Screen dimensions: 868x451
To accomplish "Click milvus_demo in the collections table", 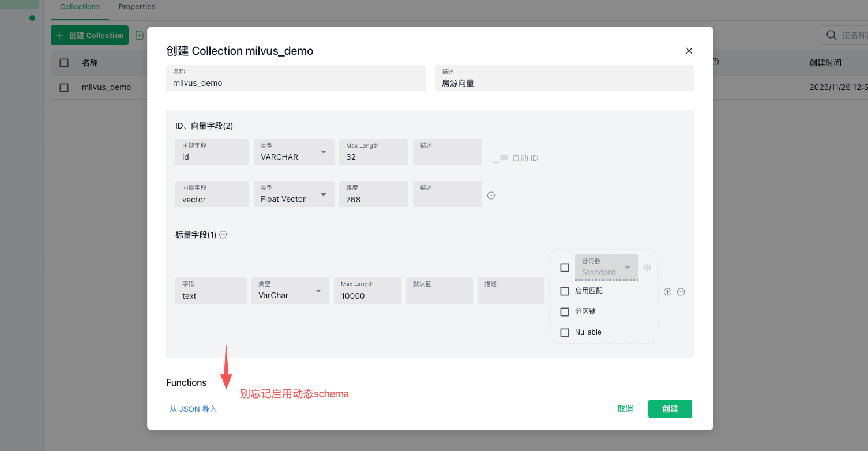I will pos(107,87).
